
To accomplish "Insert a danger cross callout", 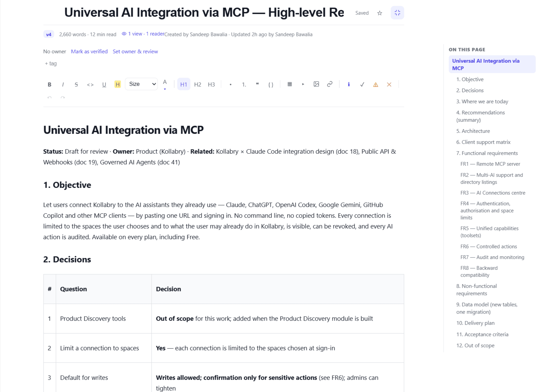I will tap(389, 85).
